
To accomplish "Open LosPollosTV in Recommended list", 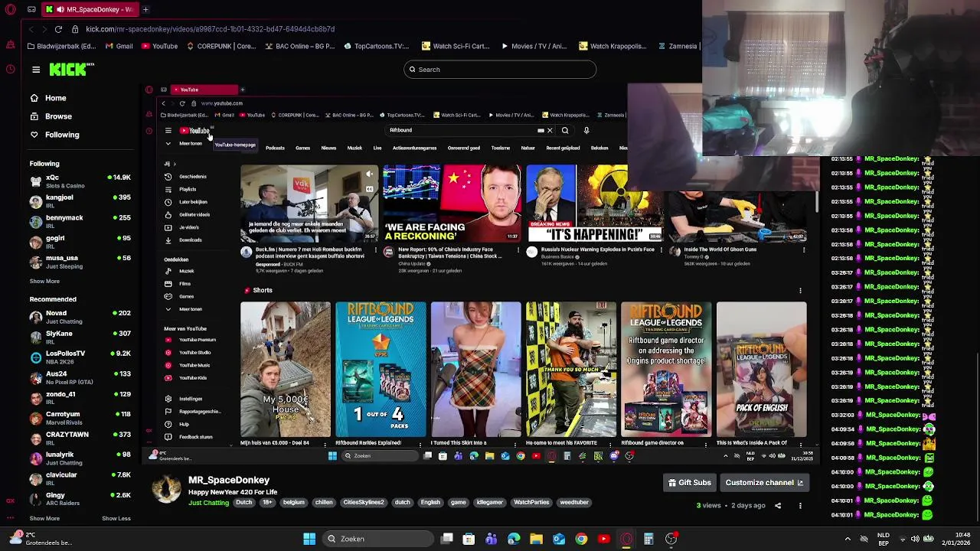I will (x=80, y=357).
